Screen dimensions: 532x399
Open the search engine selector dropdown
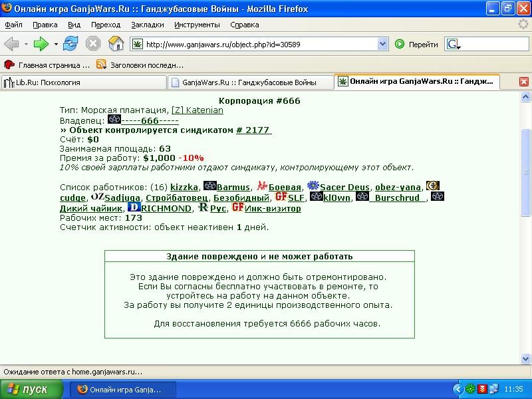coord(454,45)
